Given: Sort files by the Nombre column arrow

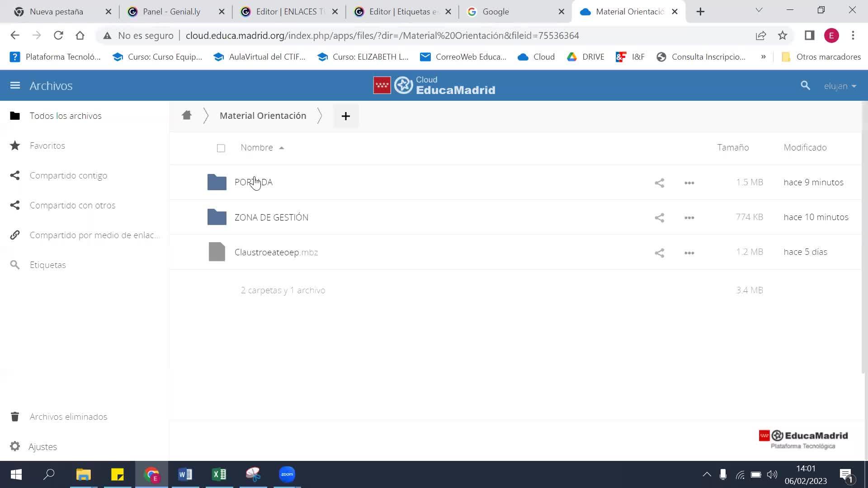Looking at the screenshot, I should tap(281, 148).
